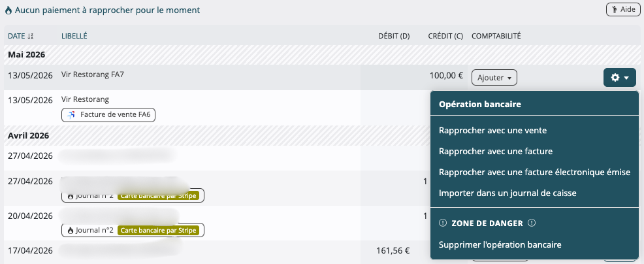This screenshot has height=264, width=644.
Task: Select Rapprocher avec une facture
Action: pyautogui.click(x=495, y=152)
